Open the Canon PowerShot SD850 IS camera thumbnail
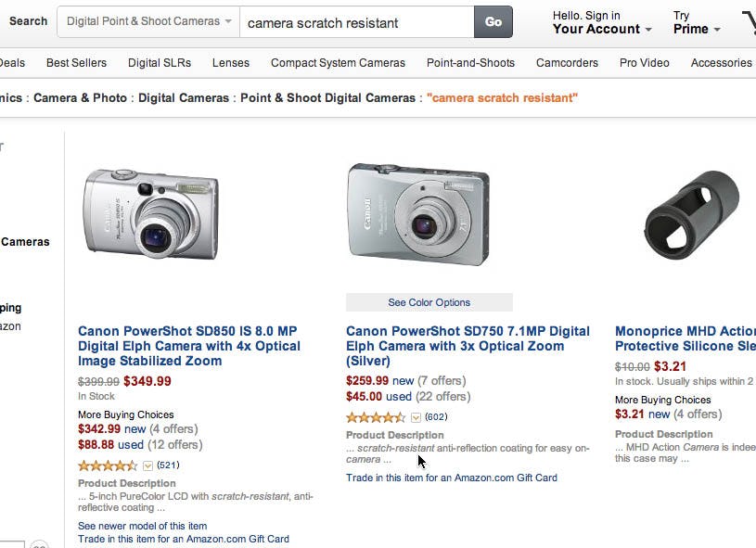The image size is (756, 548). [x=150, y=218]
